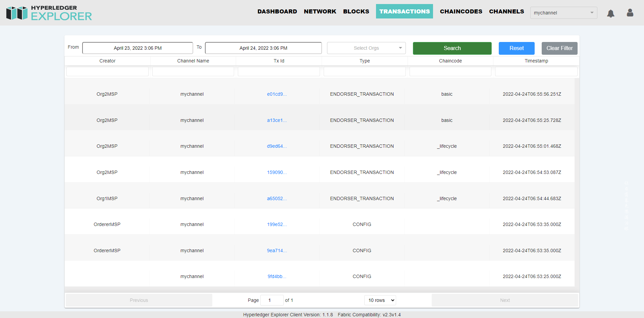Image resolution: width=644 pixels, height=318 pixels.
Task: Click CONFIG type in 199e52 row
Action: point(362,224)
